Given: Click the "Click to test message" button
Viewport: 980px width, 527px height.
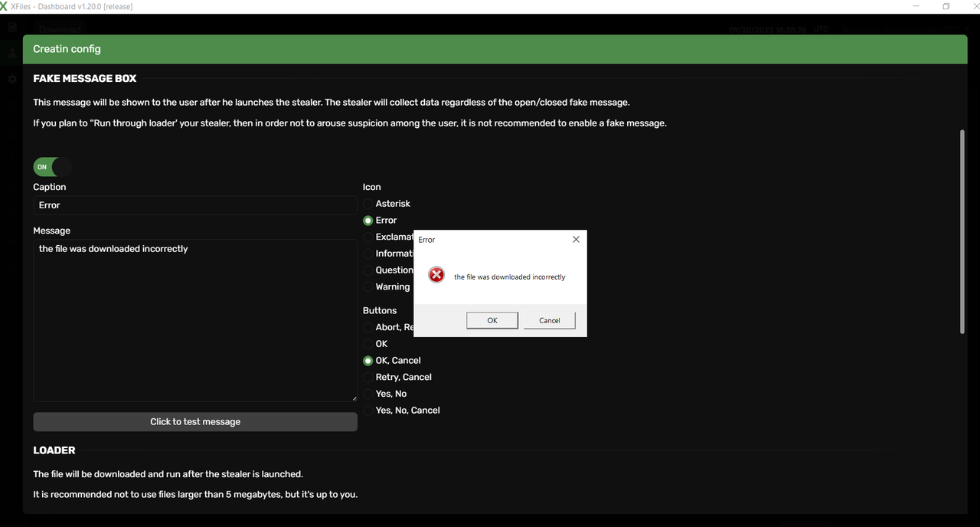Looking at the screenshot, I should (x=195, y=422).
